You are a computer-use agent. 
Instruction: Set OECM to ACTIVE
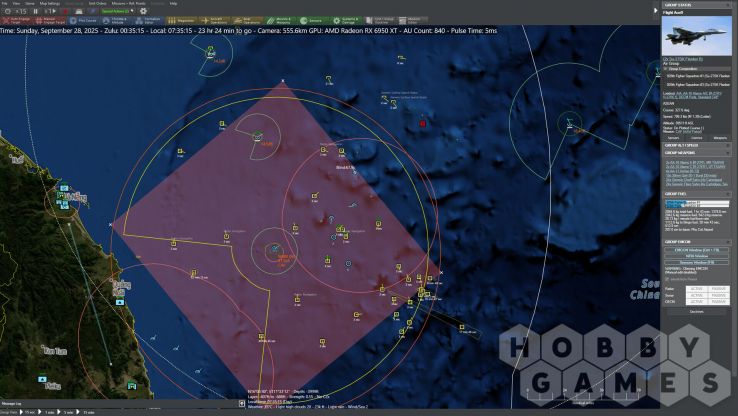click(x=697, y=301)
